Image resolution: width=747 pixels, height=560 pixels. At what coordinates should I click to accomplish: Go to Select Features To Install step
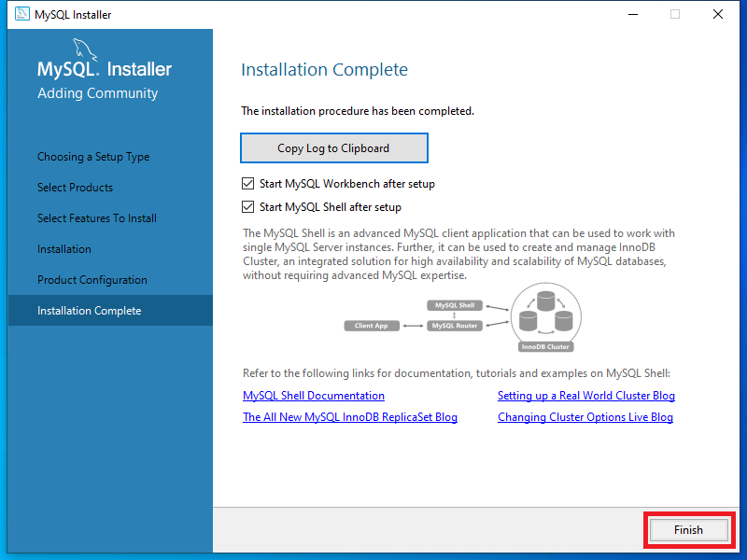(97, 218)
